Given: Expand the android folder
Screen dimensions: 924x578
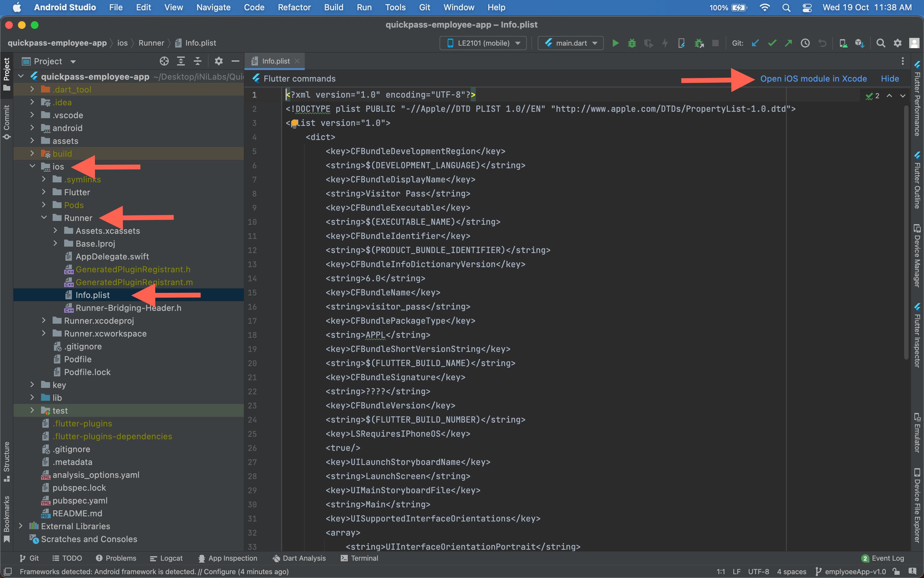Looking at the screenshot, I should tap(32, 128).
